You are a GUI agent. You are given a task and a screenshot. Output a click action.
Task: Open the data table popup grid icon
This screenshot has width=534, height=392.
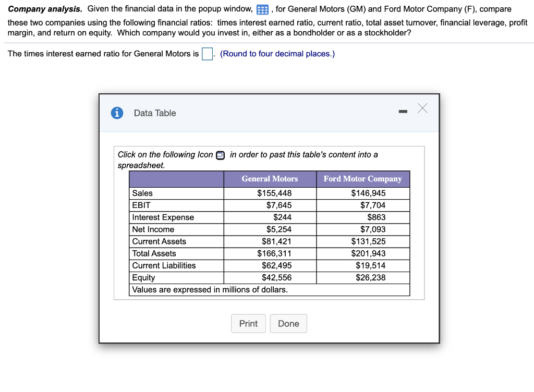click(262, 9)
